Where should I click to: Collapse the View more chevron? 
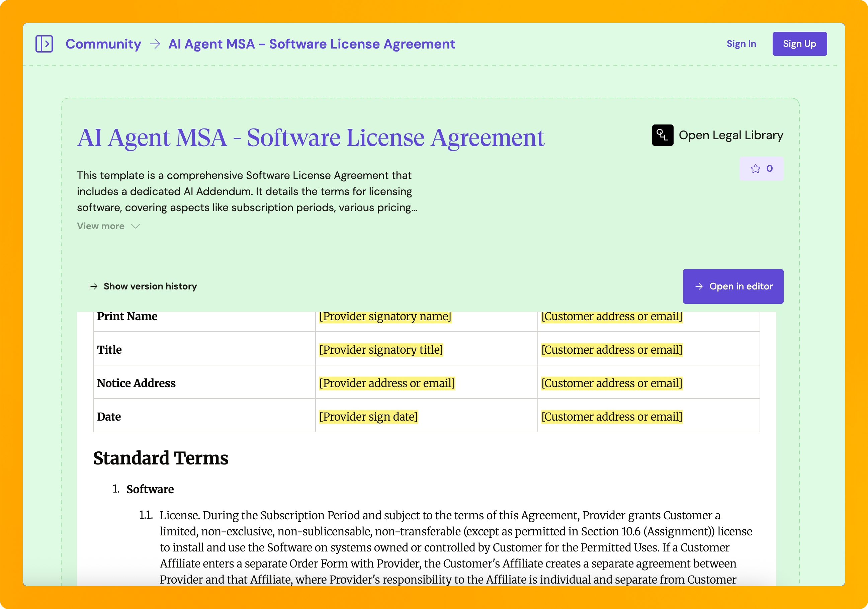(135, 227)
